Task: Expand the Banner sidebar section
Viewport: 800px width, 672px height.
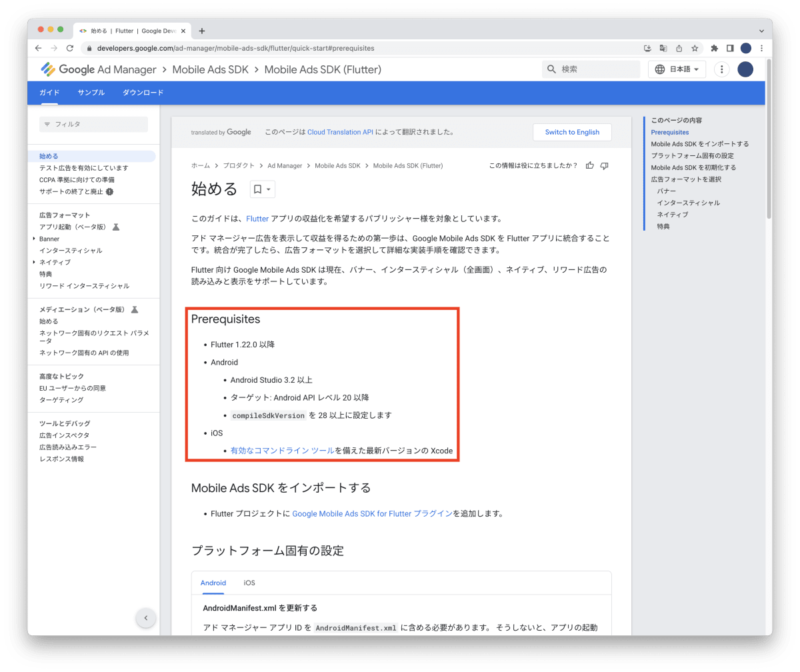Action: pos(34,239)
